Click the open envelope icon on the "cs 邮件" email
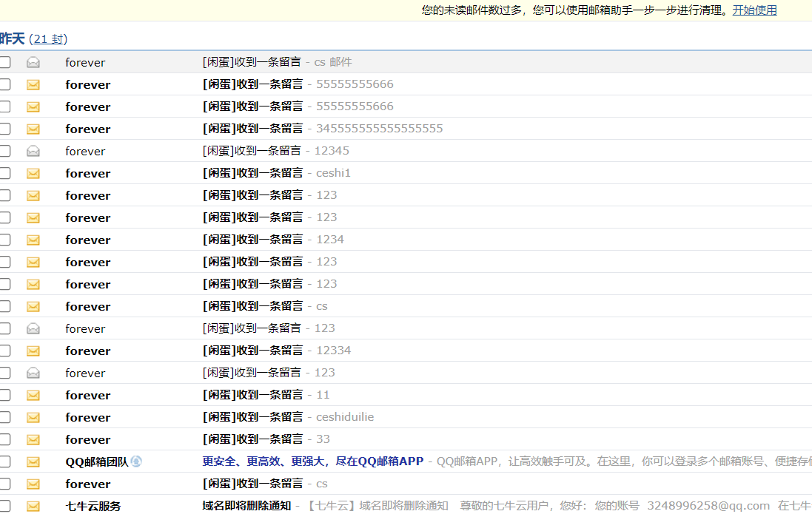Viewport: 812px width, 514px height. point(33,62)
